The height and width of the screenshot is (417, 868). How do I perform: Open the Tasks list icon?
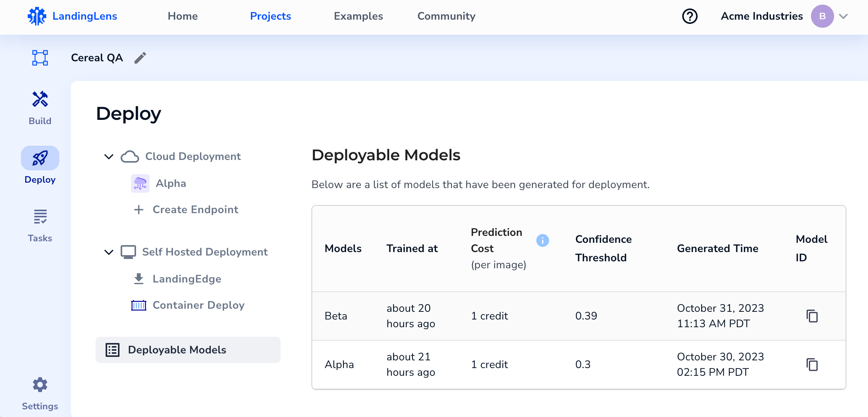40,217
